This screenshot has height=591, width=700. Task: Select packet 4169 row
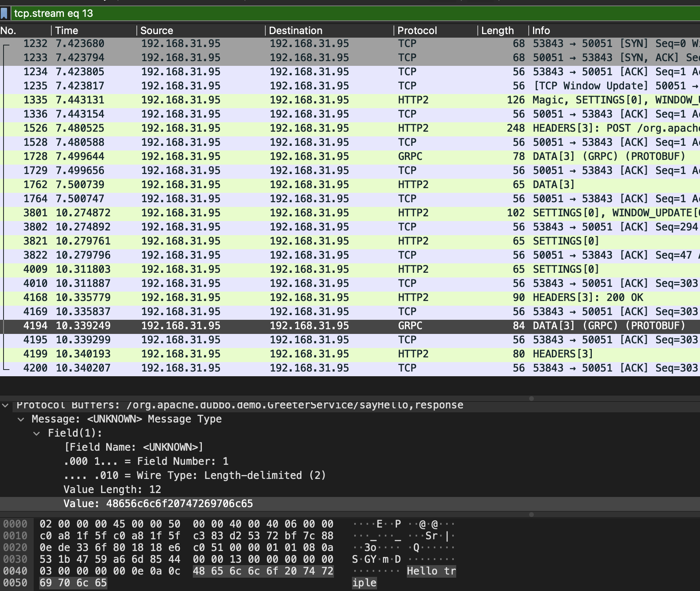pos(350,312)
